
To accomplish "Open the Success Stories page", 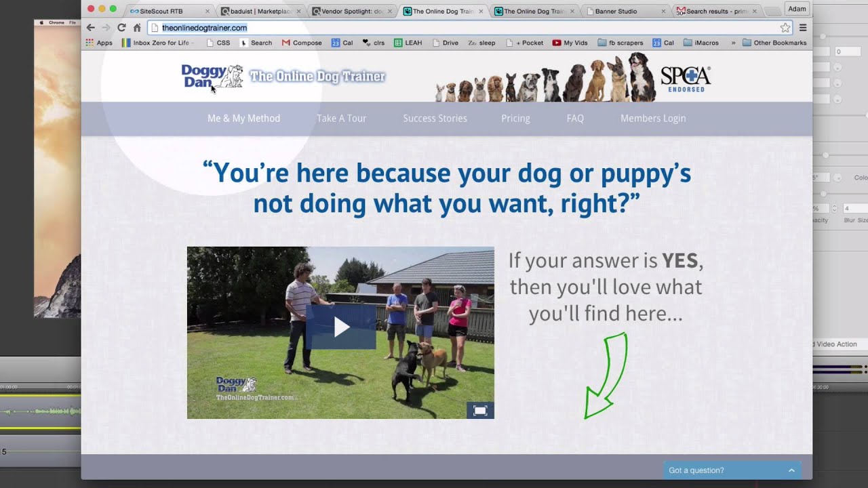I will tap(435, 119).
